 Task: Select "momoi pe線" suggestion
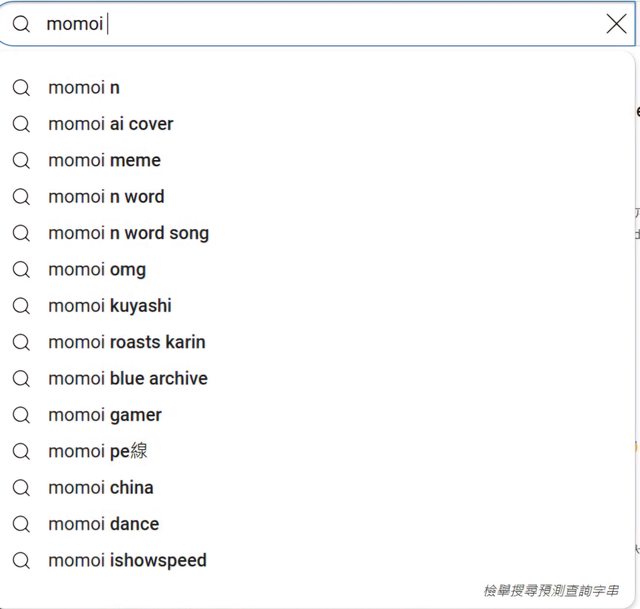317,451
